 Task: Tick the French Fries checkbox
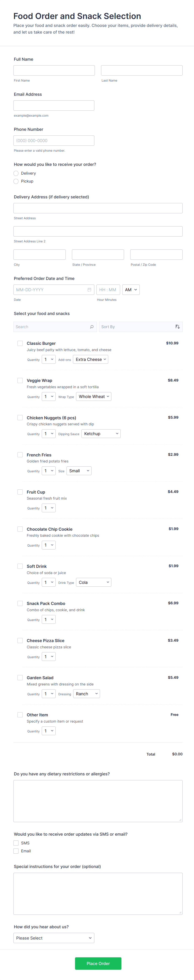(20, 455)
